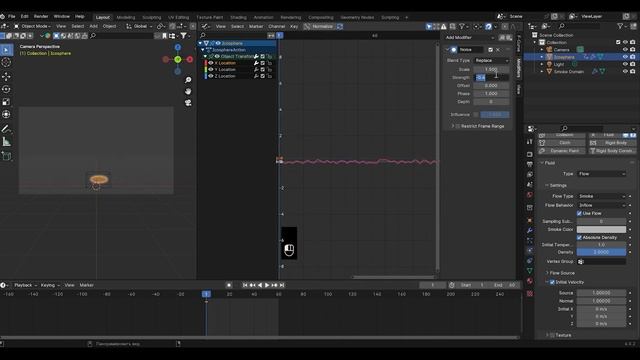The width and height of the screenshot is (640, 360).
Task: Select the Select Box tool in viewport toolbar
Action: 6,50
